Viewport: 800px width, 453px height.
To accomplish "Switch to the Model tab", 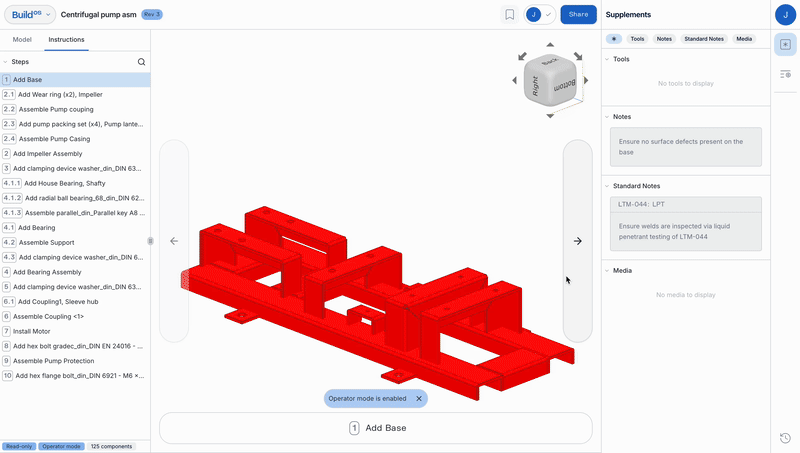I will tap(22, 39).
